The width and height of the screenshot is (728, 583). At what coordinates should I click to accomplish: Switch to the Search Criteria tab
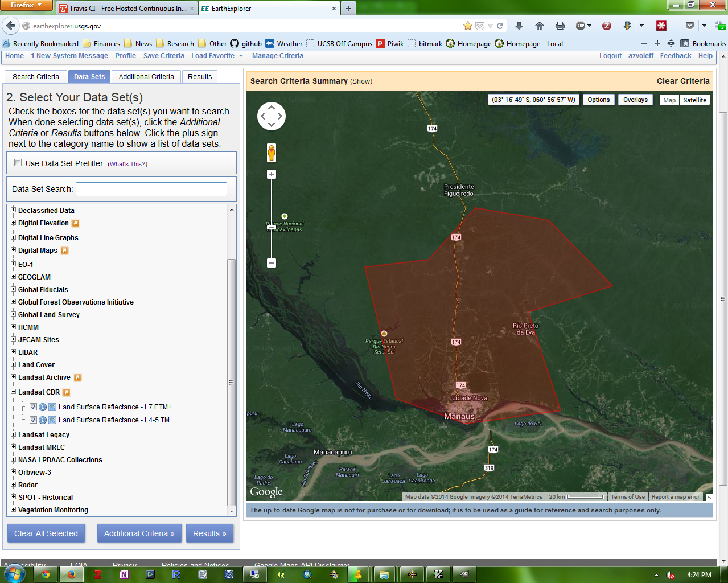click(36, 77)
